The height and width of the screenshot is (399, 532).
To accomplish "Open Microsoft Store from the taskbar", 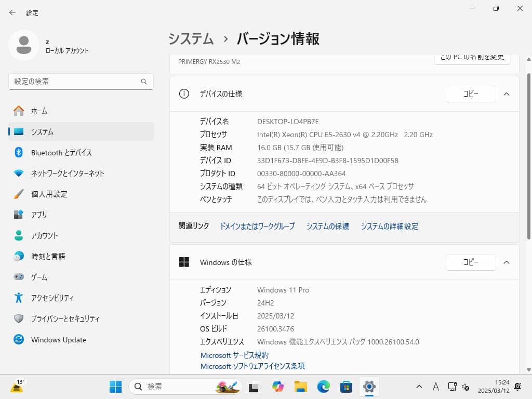I will pos(346,387).
